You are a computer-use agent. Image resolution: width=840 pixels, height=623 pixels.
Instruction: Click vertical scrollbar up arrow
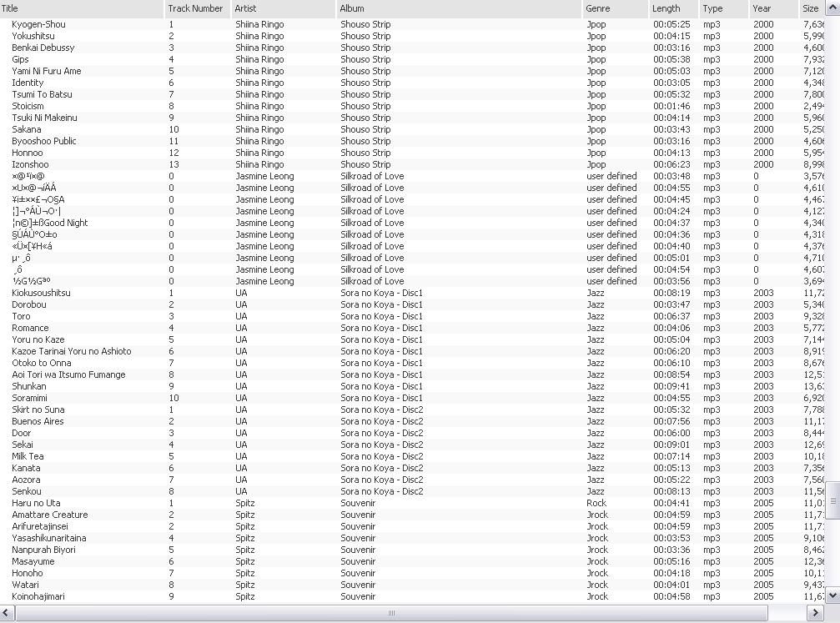coord(832,8)
